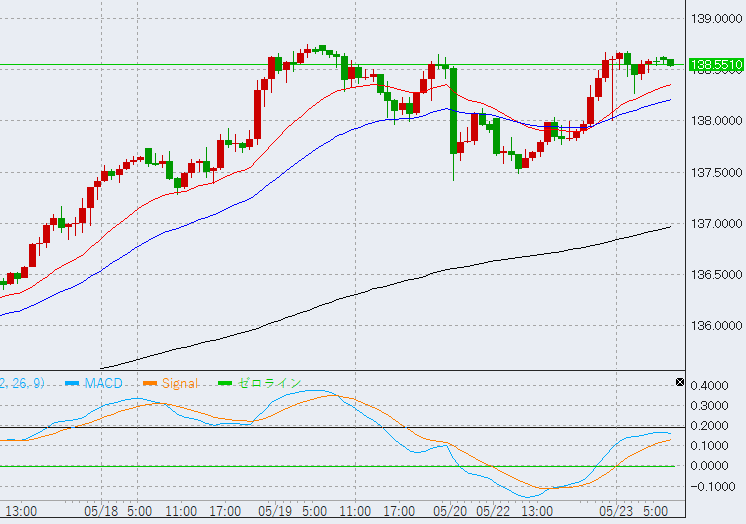
Task: Click the MACD legend label
Action: coord(103,383)
